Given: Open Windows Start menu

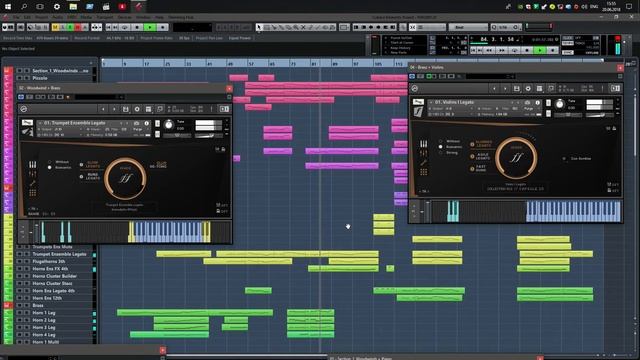Looking at the screenshot, I should coord(8,7).
